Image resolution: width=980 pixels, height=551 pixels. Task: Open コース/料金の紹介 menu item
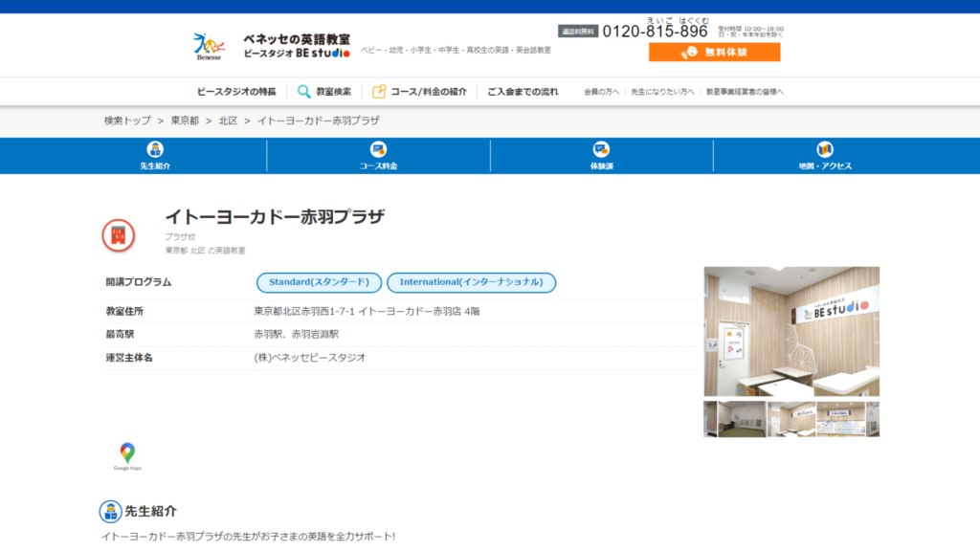coord(429,92)
